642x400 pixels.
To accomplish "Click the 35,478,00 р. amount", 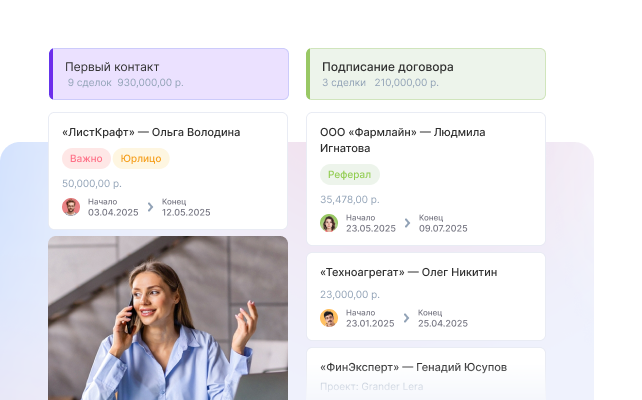I will point(350,199).
